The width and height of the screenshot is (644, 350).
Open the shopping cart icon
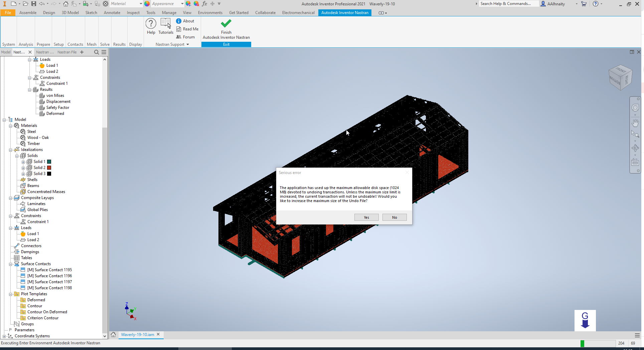(584, 4)
